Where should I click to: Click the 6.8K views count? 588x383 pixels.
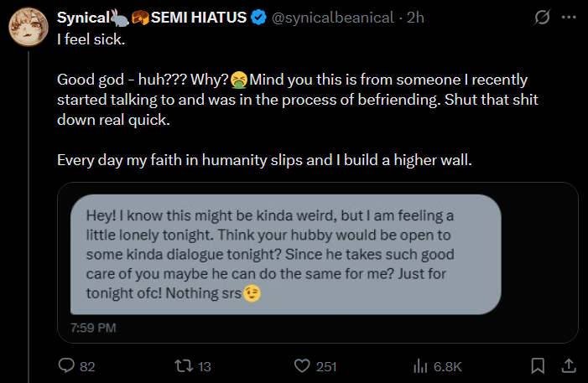[447, 366]
